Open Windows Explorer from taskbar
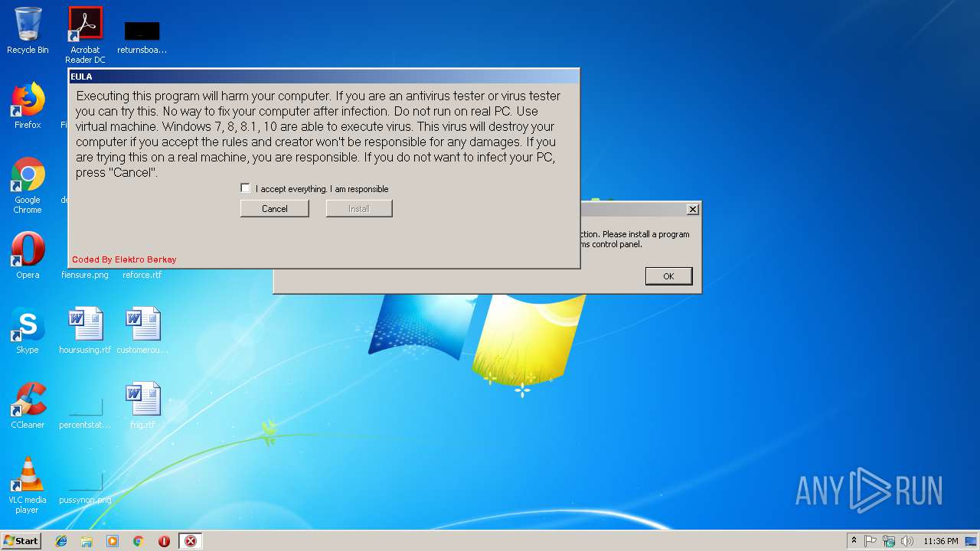Image resolution: width=980 pixels, height=551 pixels. (x=87, y=541)
